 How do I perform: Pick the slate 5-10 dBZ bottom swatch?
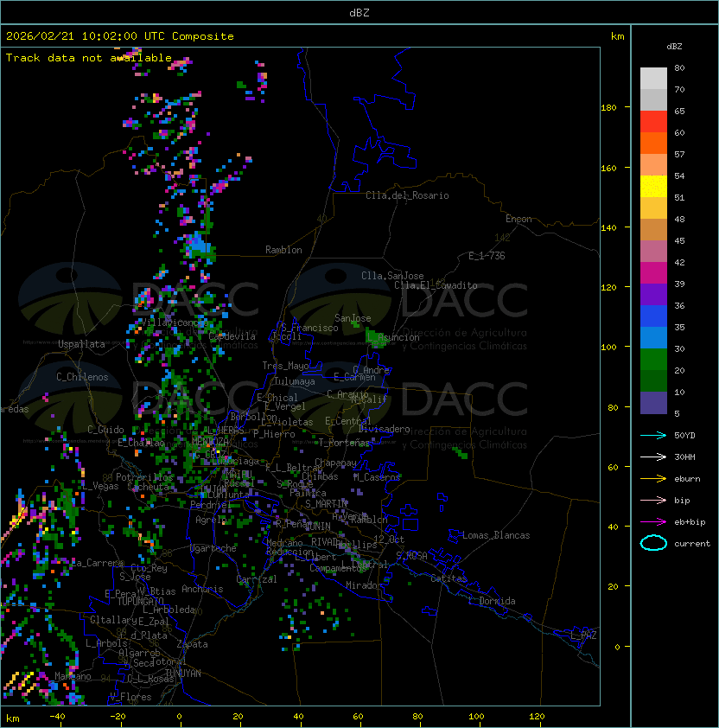pos(653,403)
